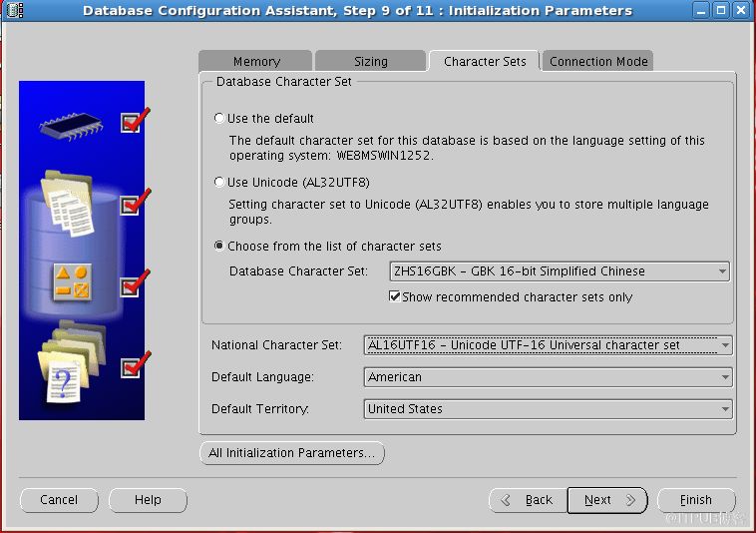Select Use Unicode (AL32UTF8) option
Screen dimensions: 756x533
219,183
